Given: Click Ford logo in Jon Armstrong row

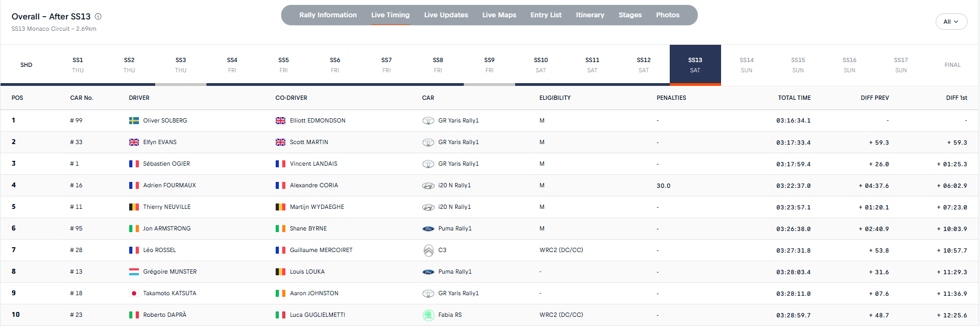Looking at the screenshot, I should pyautogui.click(x=428, y=229).
